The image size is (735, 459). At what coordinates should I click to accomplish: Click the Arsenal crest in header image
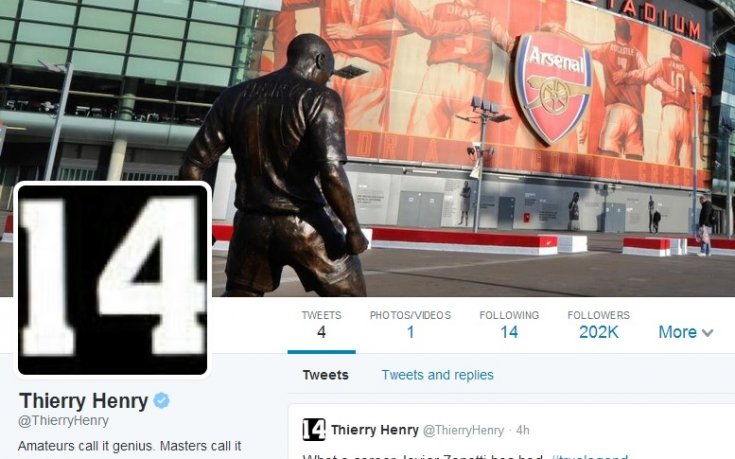coord(554,88)
